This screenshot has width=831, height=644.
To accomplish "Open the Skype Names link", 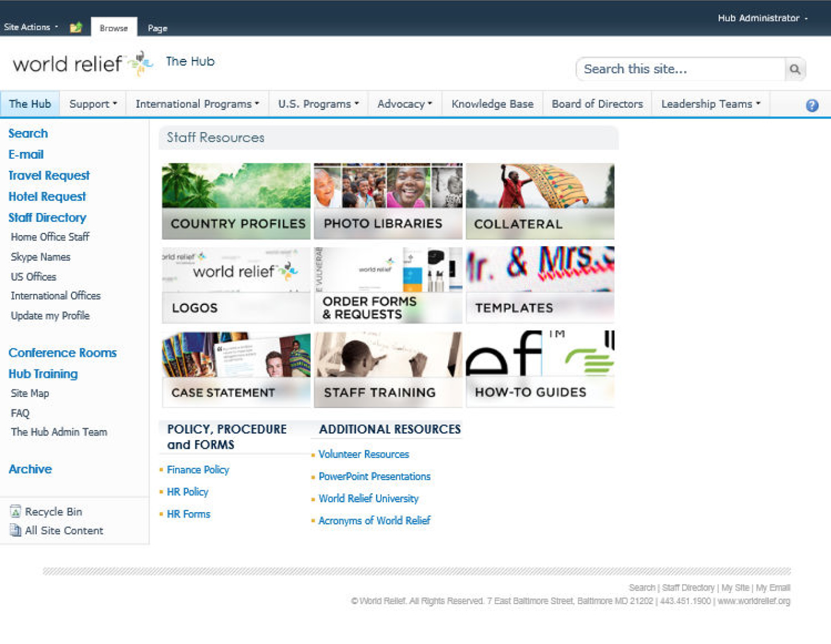I will (40, 257).
